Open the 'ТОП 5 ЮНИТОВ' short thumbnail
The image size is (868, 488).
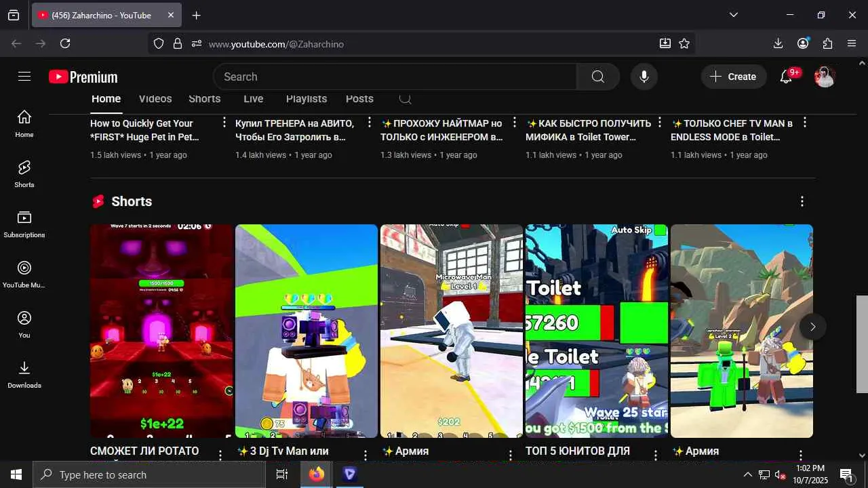pyautogui.click(x=597, y=331)
